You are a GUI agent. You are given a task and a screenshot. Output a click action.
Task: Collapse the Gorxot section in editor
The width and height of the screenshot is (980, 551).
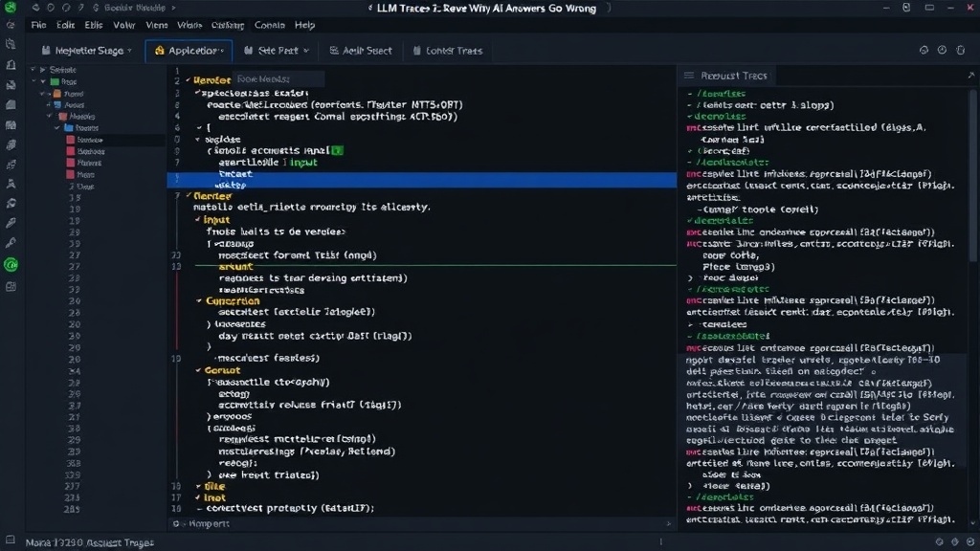(198, 370)
